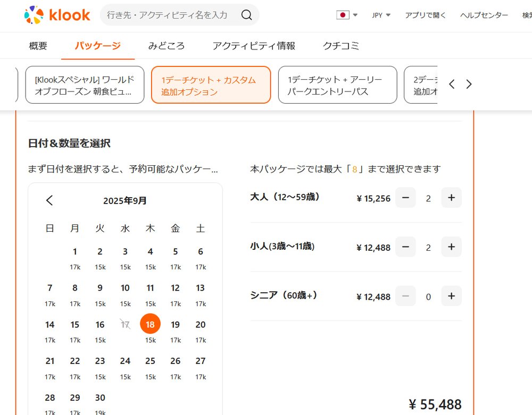532x415 pixels.
Task: Open the アクティビティ情報 tab
Action: coord(254,46)
